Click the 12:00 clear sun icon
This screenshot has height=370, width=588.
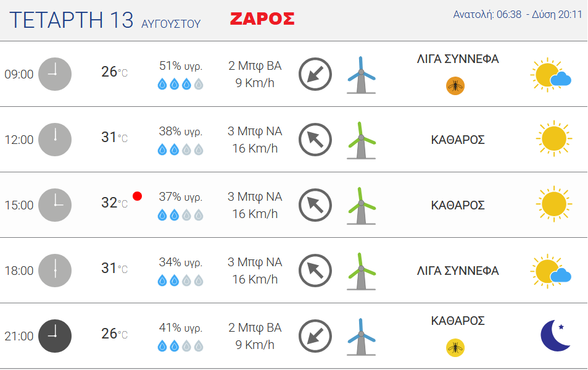(554, 139)
